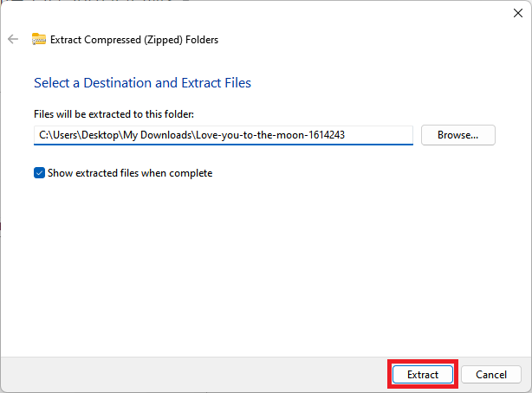Click the back arrow in the dialog header

click(13, 39)
